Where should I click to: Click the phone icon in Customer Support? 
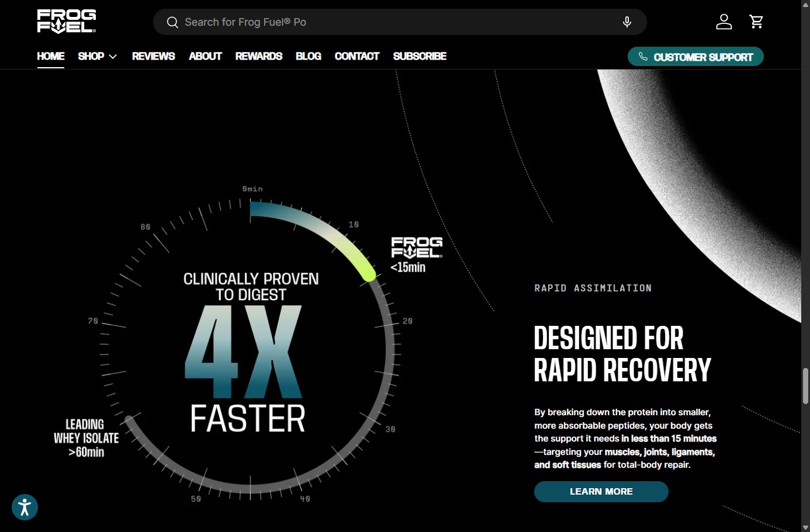point(643,57)
